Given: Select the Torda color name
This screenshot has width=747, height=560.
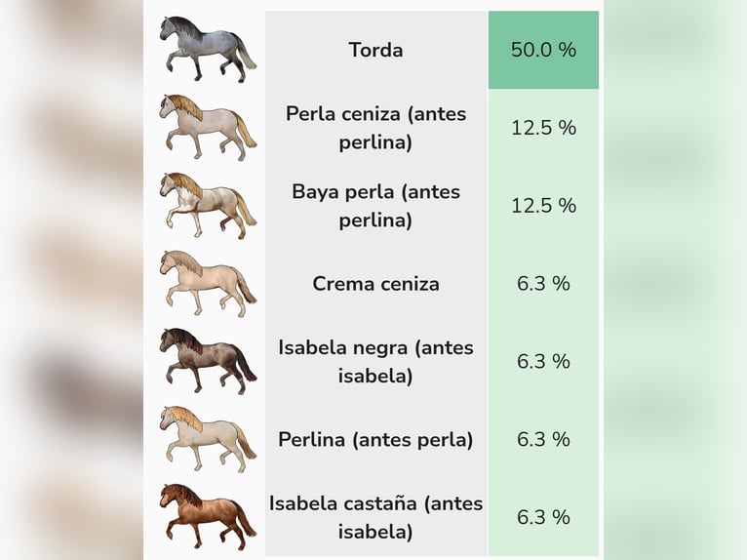Looking at the screenshot, I should (x=375, y=50).
